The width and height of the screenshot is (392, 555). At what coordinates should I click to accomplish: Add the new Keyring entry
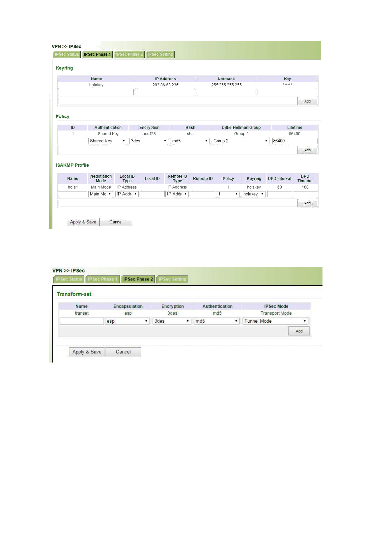307,101
